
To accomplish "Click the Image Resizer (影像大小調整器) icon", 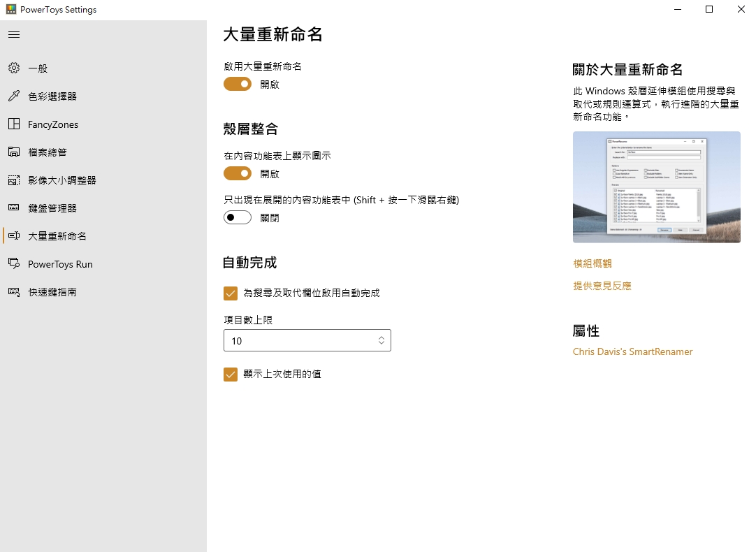I will (x=14, y=180).
